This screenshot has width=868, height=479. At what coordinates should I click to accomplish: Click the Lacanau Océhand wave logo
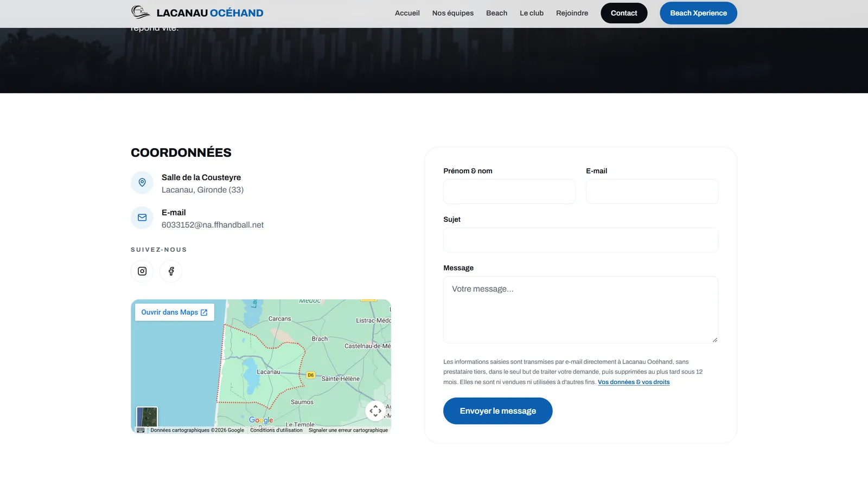(x=141, y=12)
